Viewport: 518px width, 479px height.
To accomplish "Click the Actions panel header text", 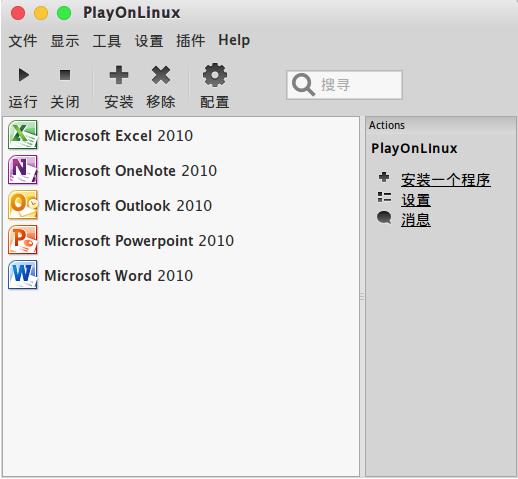I will [x=387, y=125].
